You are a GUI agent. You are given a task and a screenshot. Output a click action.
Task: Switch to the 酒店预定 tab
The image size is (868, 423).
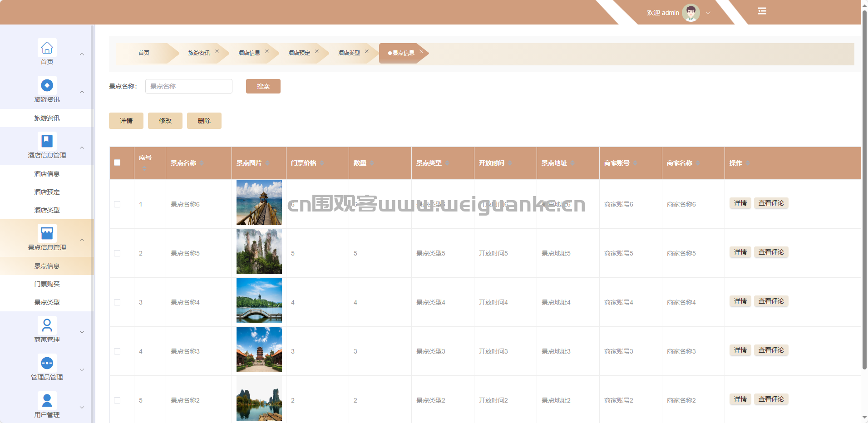[299, 53]
